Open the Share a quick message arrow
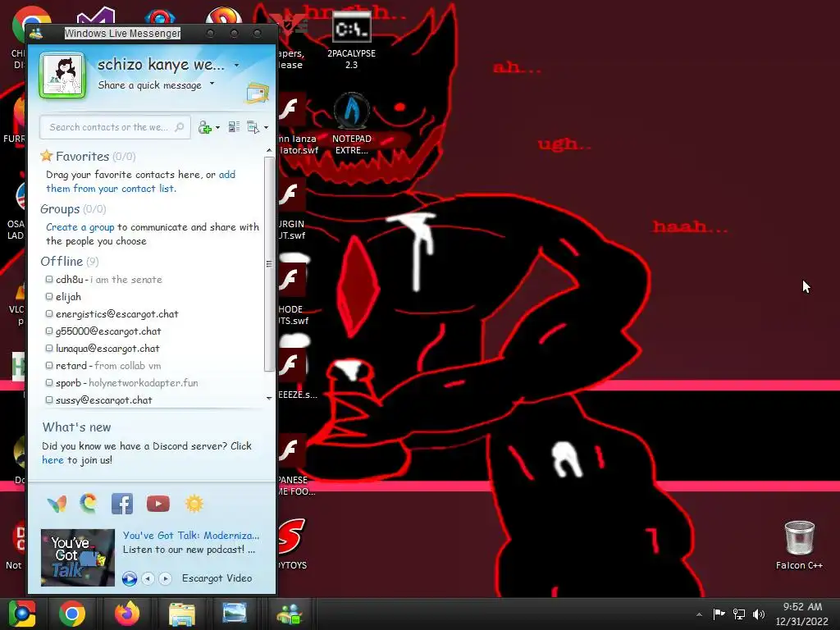The image size is (840, 630). coord(212,84)
